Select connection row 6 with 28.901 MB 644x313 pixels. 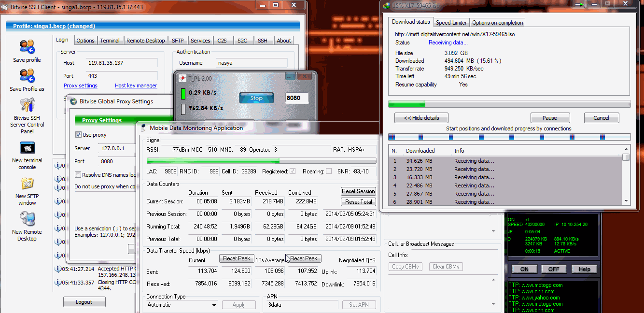[x=505, y=202]
